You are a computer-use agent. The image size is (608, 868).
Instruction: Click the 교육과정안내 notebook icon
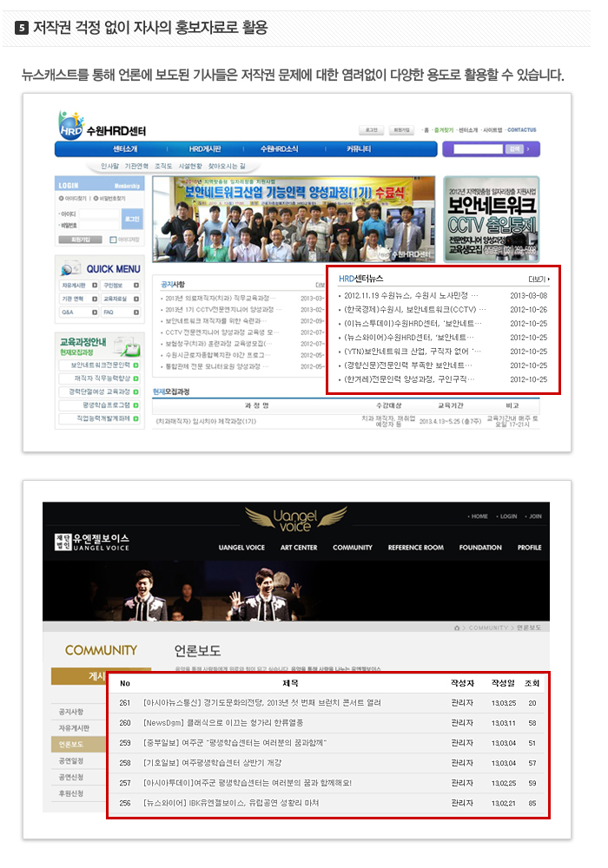pos(127,346)
